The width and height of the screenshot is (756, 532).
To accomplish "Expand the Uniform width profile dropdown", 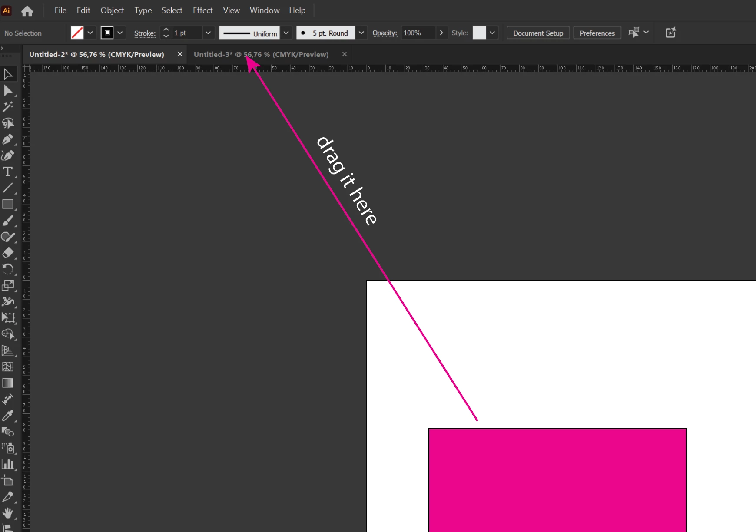I will 286,33.
